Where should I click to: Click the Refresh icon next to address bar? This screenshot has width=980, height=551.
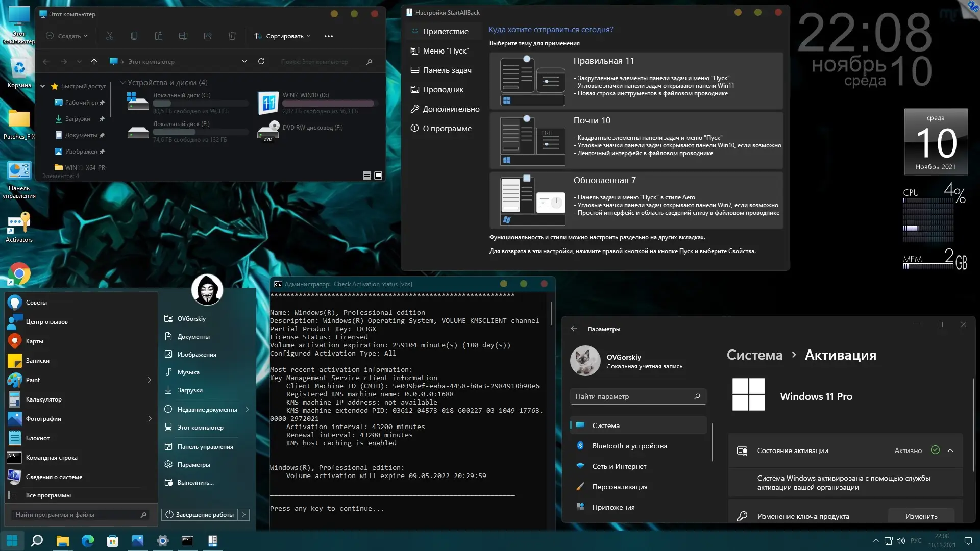tap(261, 62)
